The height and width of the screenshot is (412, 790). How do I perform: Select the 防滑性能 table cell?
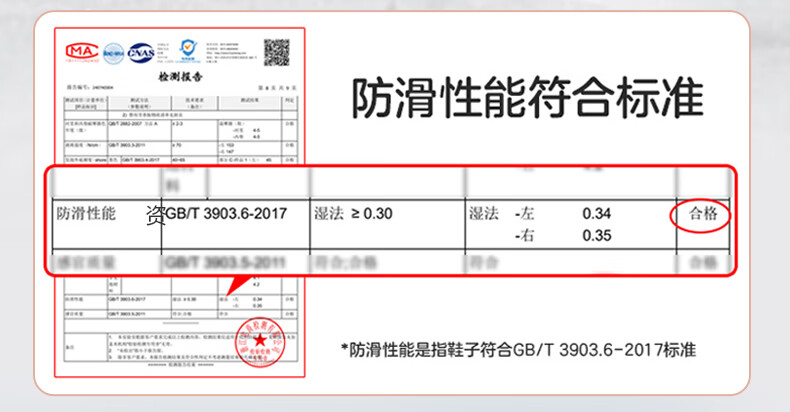click(107, 224)
